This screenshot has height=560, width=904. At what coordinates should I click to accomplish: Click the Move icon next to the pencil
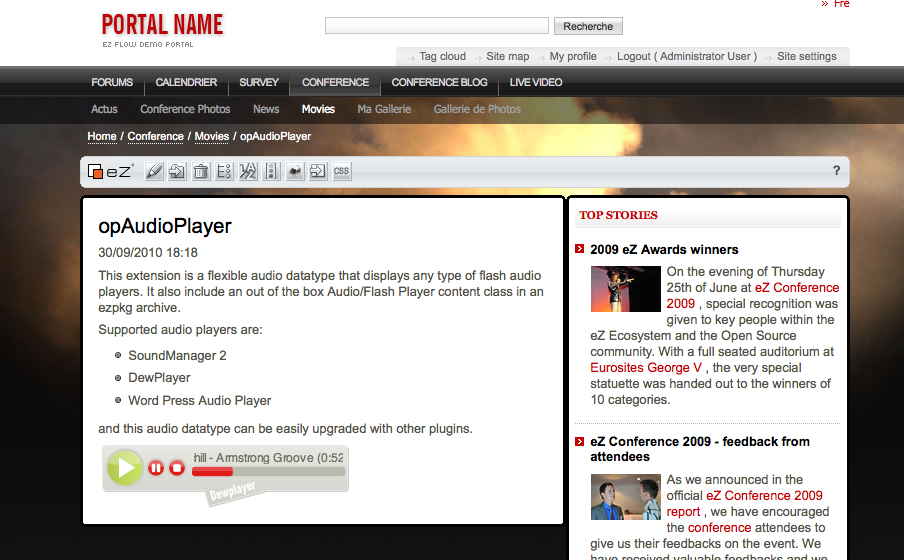click(x=177, y=171)
